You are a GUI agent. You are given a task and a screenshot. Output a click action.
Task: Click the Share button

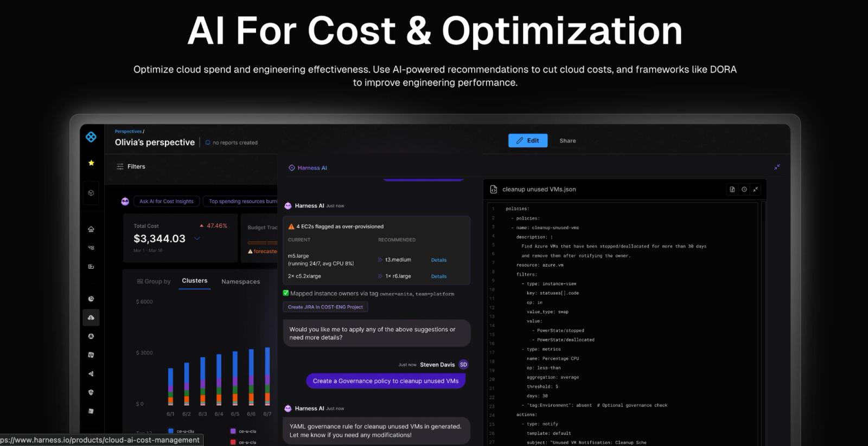(x=567, y=140)
